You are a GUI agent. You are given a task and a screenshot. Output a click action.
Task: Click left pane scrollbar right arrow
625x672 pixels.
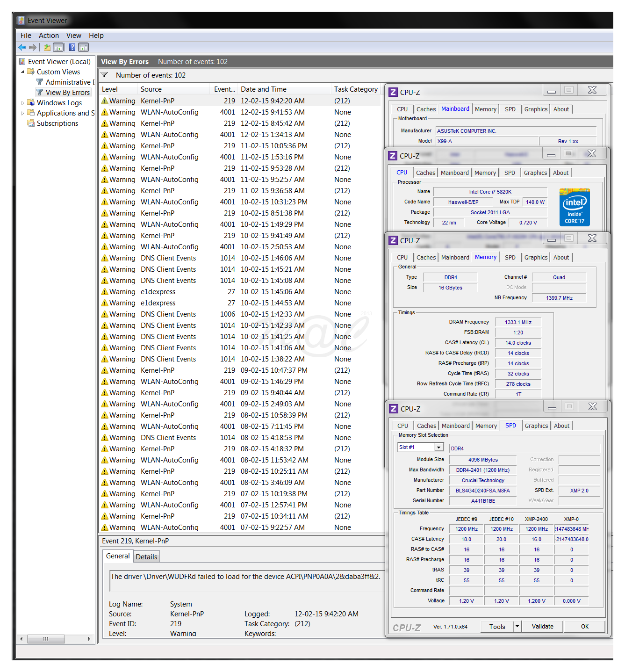pos(89,639)
